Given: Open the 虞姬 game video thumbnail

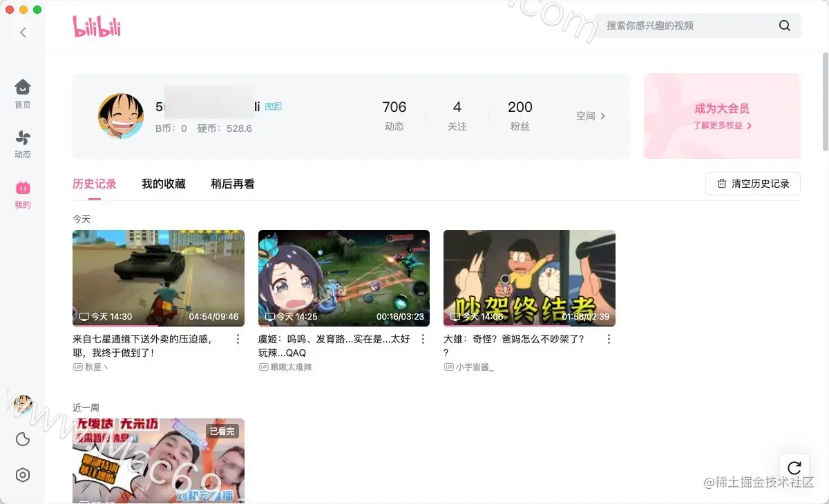Looking at the screenshot, I should (x=344, y=278).
